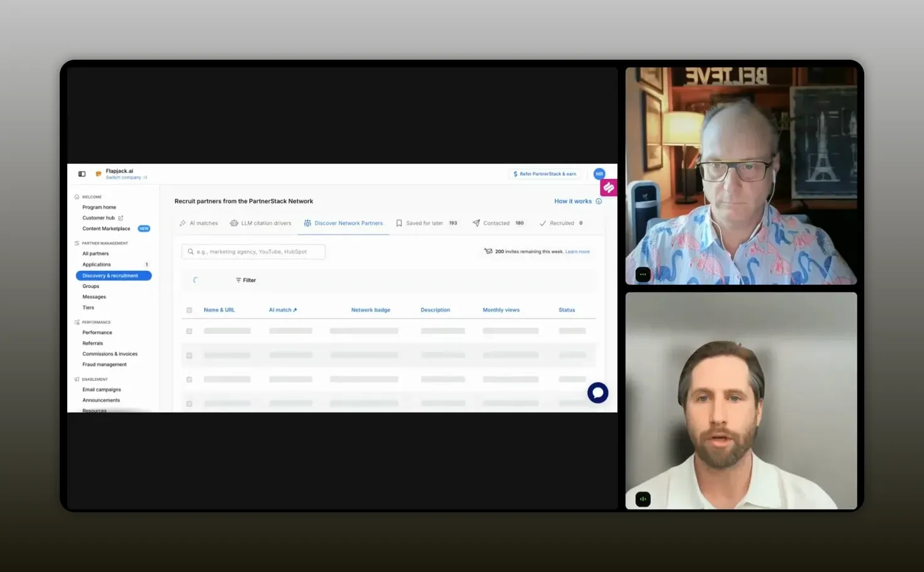
Task: Click the invites envelope icon
Action: click(488, 251)
